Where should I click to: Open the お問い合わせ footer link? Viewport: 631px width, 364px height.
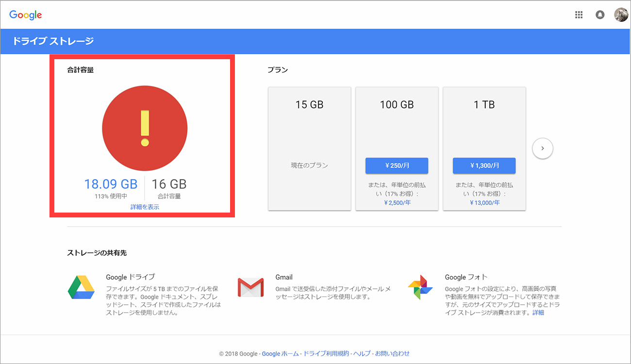[392, 353]
